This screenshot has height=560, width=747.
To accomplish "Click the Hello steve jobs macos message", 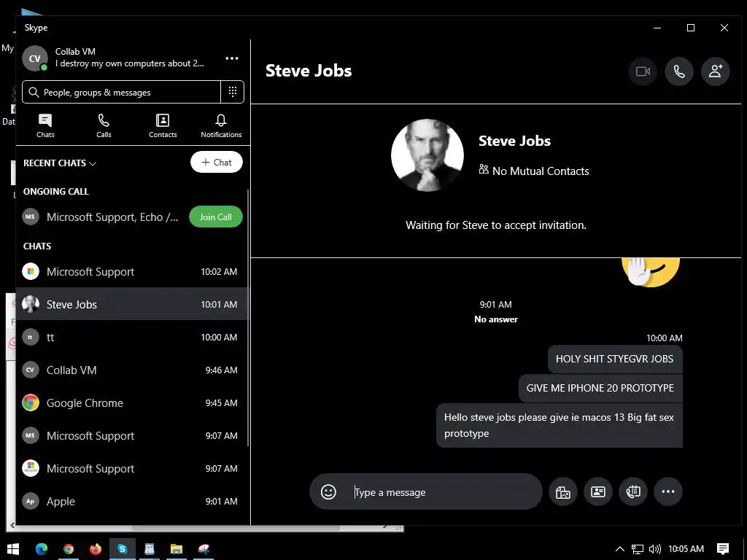I will (x=560, y=425).
